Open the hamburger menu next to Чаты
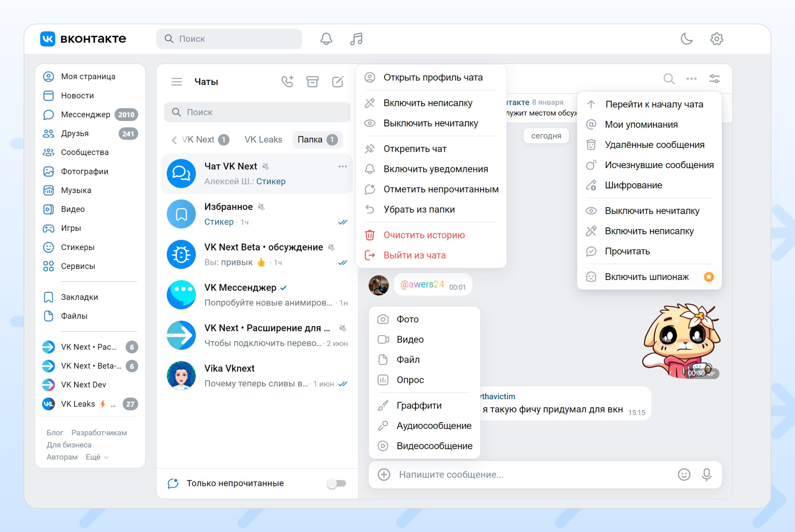 click(176, 82)
